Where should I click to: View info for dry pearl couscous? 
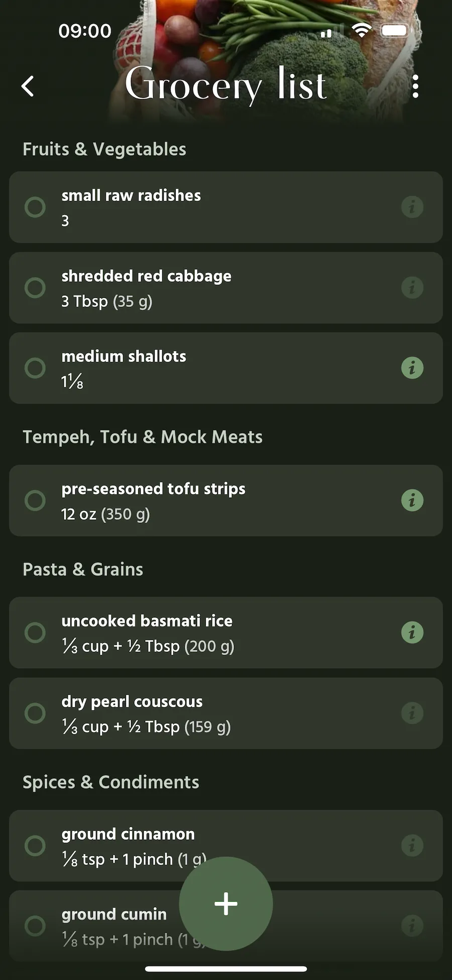coord(412,713)
